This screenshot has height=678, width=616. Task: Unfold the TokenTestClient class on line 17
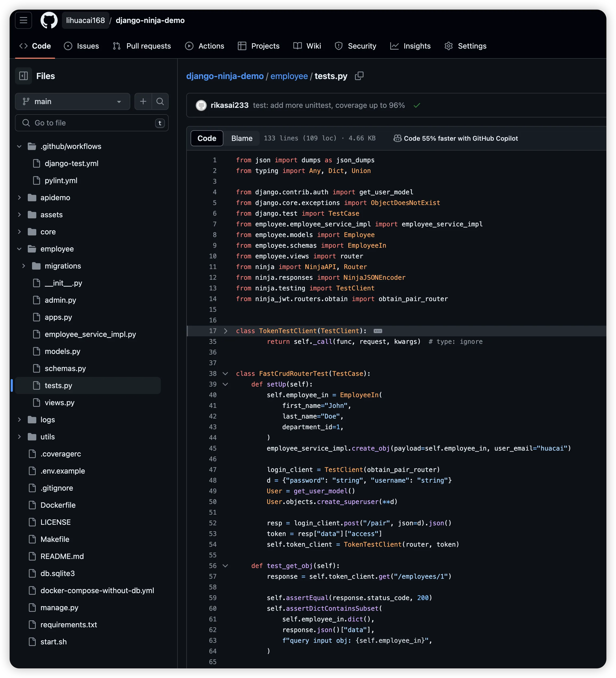click(x=226, y=331)
